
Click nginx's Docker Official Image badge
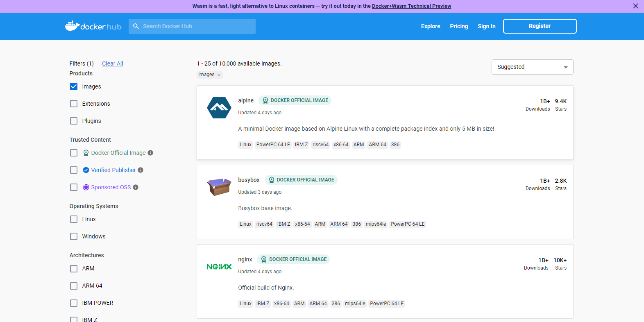pyautogui.click(x=293, y=259)
